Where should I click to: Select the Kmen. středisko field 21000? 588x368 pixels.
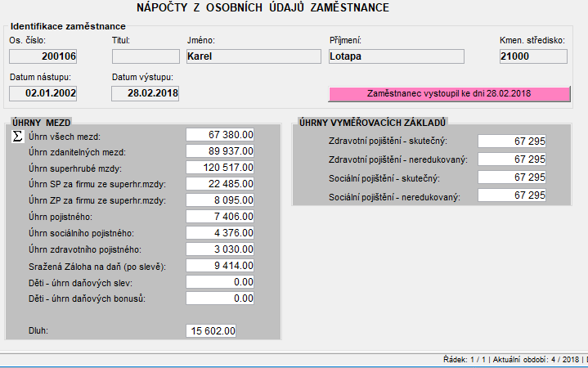tap(533, 56)
